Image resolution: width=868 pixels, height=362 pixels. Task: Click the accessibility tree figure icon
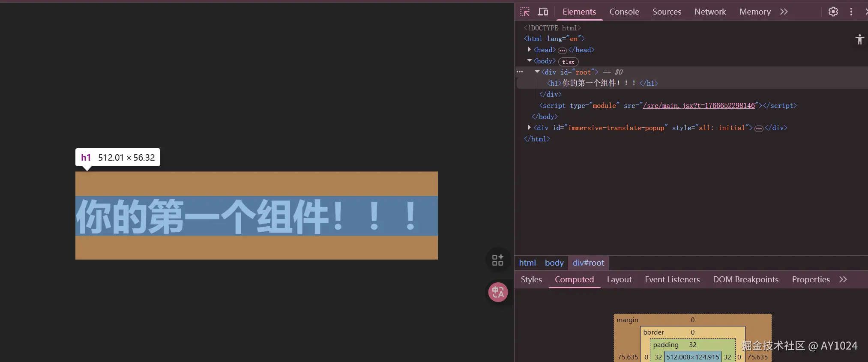click(x=859, y=40)
